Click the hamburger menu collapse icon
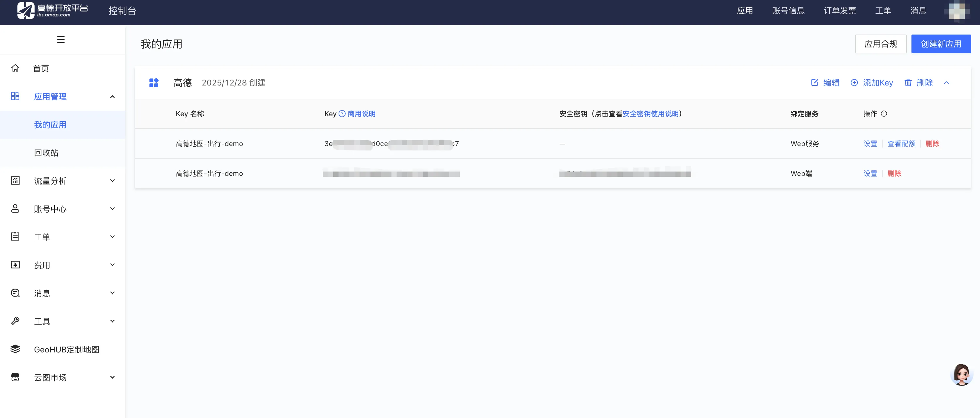Viewport: 980px width, 418px height. click(x=61, y=40)
